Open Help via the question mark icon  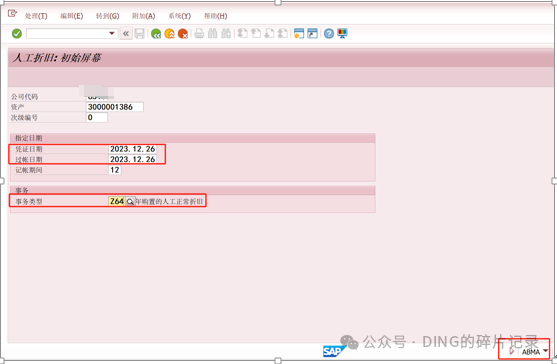tap(329, 33)
